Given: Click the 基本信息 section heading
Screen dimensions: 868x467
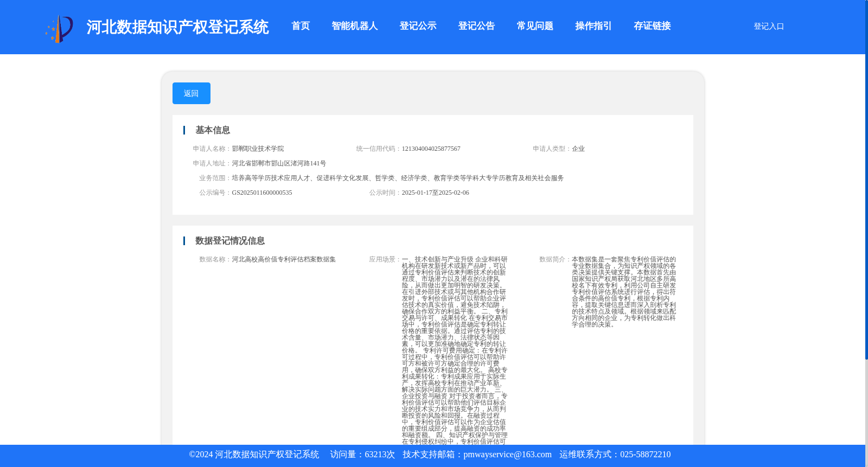Looking at the screenshot, I should click(x=213, y=130).
